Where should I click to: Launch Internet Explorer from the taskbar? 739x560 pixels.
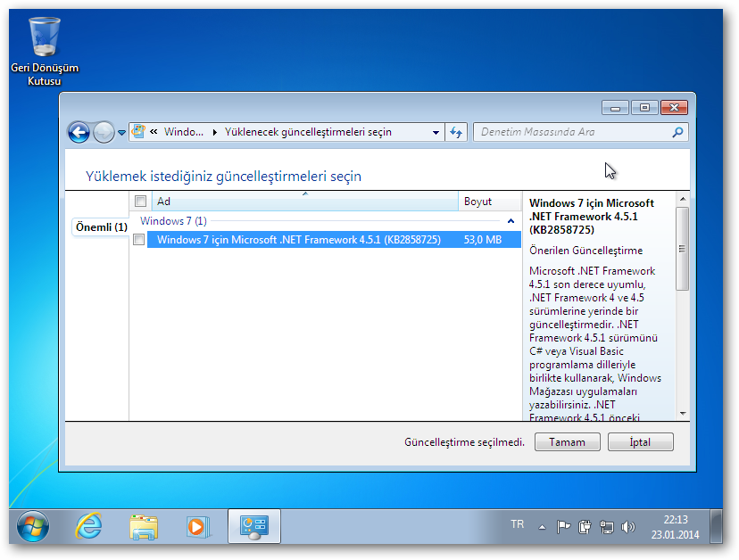tap(89, 527)
